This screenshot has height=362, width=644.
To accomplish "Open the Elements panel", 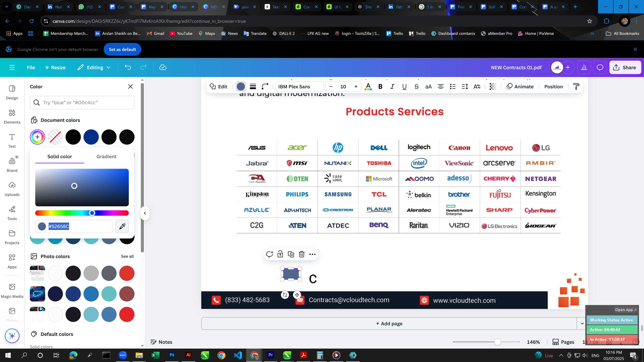I will 12,117.
